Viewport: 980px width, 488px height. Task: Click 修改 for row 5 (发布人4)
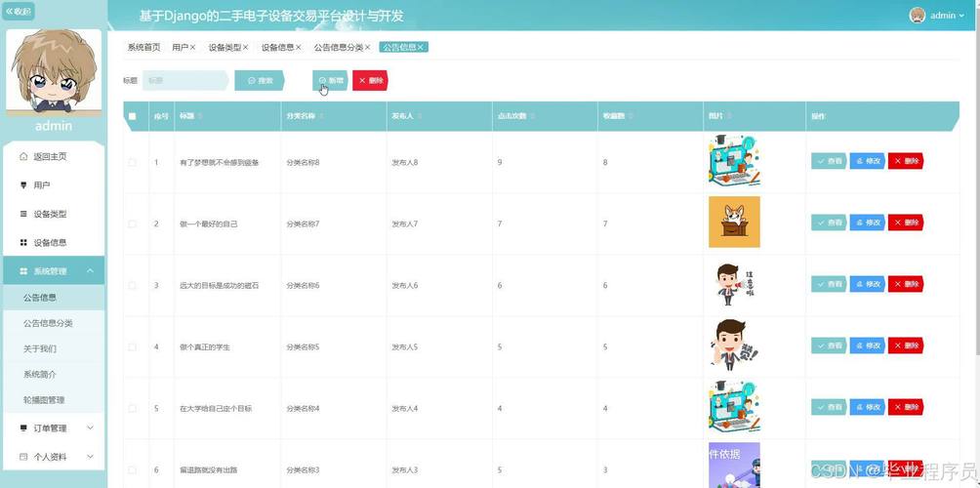(x=868, y=407)
